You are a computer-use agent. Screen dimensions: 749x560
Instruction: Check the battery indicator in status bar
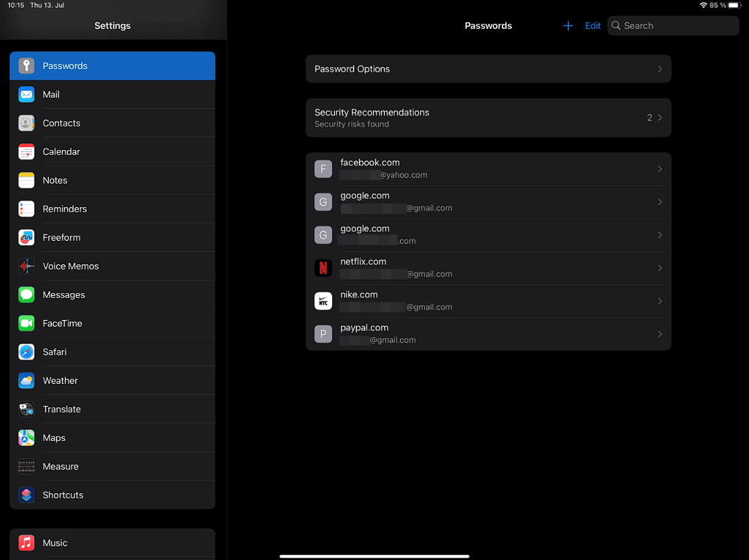tap(735, 6)
